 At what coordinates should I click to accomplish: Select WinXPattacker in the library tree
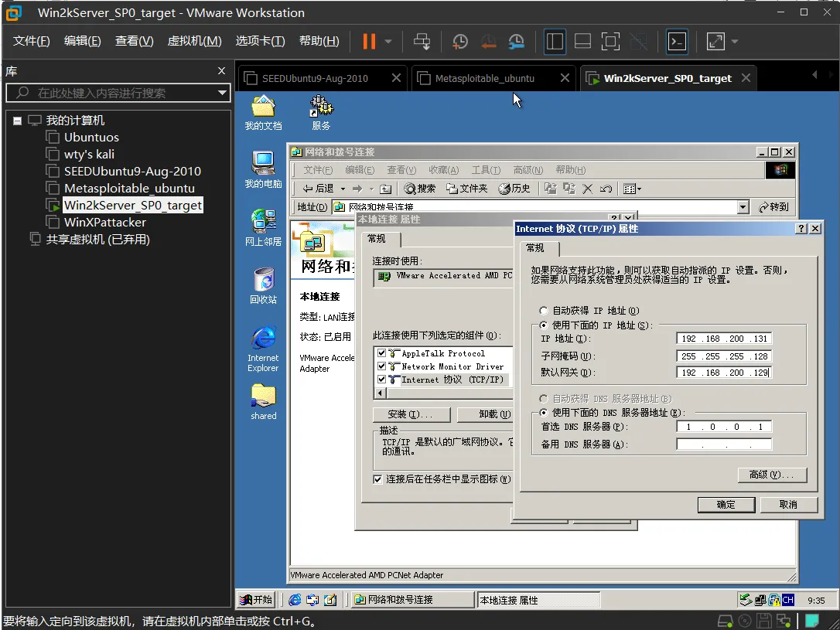pyautogui.click(x=104, y=223)
